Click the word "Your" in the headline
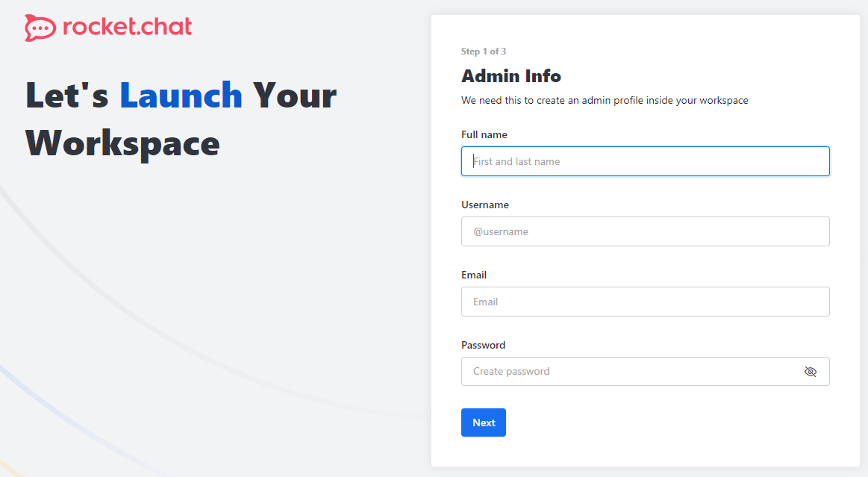Screen dimensions: 868x477 295,96
